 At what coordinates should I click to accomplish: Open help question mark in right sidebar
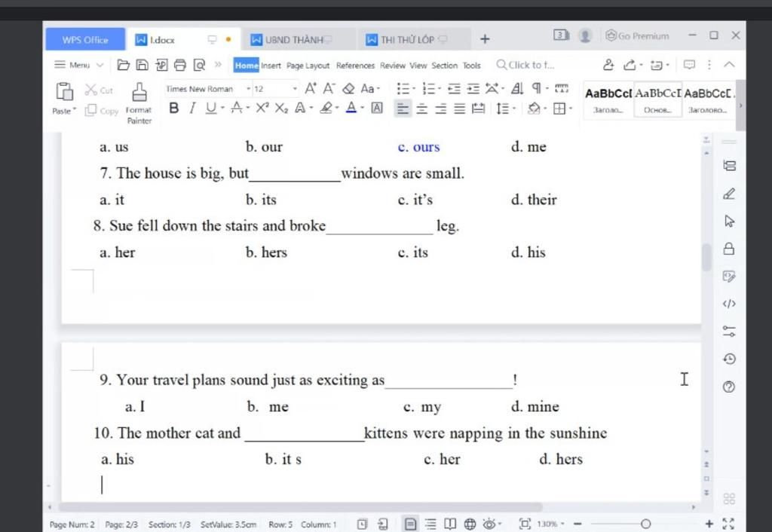click(x=729, y=387)
